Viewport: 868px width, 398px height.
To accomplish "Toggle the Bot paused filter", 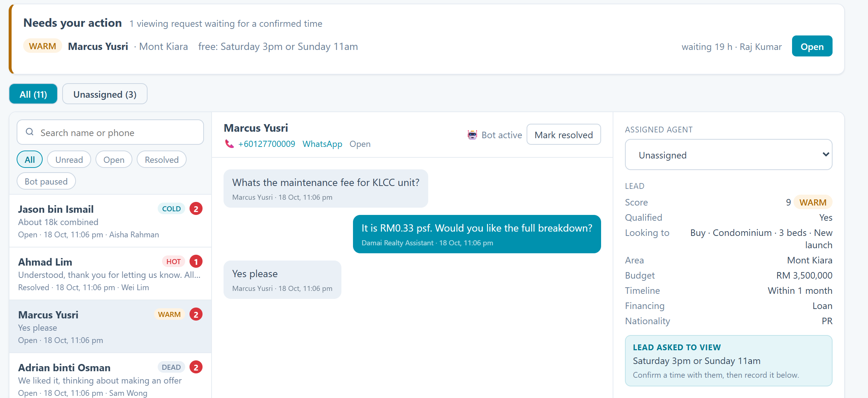I will point(46,181).
